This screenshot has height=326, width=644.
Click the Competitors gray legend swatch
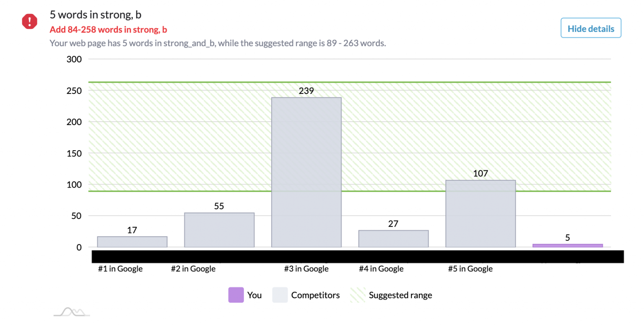click(280, 295)
